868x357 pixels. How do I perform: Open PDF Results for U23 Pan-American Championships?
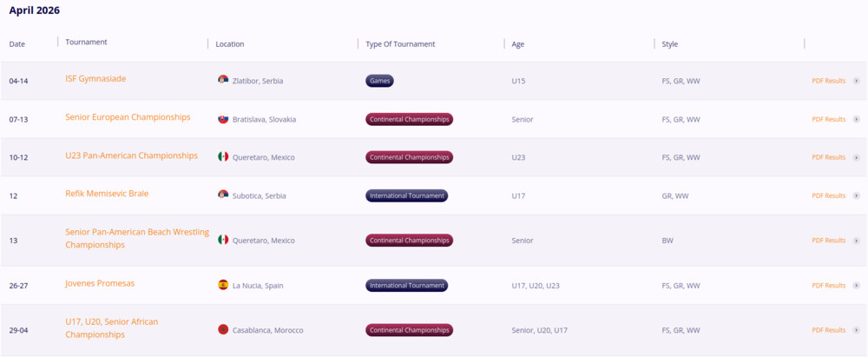click(x=828, y=157)
